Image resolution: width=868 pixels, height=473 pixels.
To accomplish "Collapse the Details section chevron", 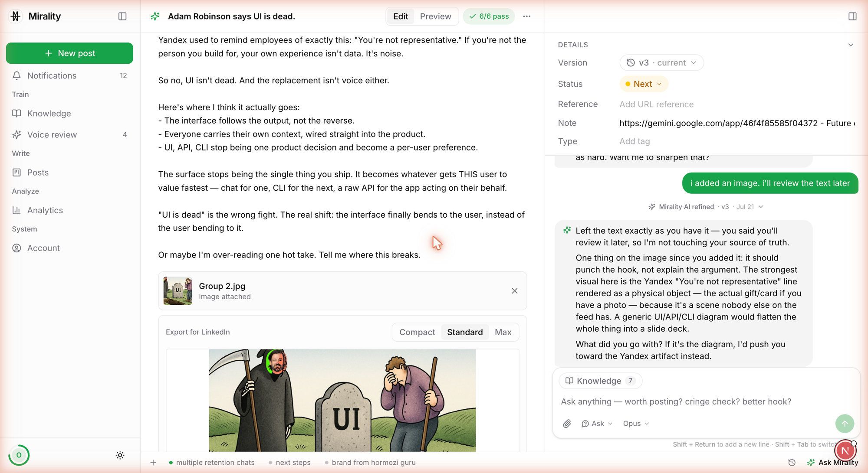I will tap(851, 45).
